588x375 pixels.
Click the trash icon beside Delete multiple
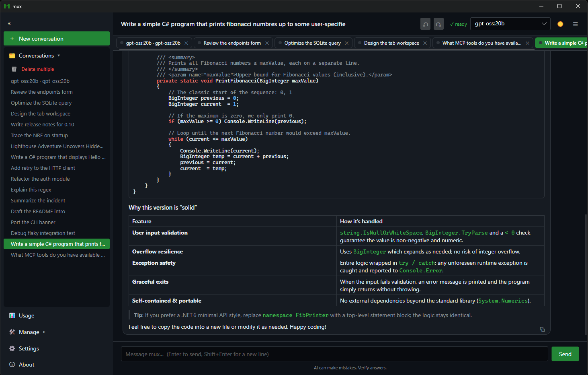click(x=14, y=69)
